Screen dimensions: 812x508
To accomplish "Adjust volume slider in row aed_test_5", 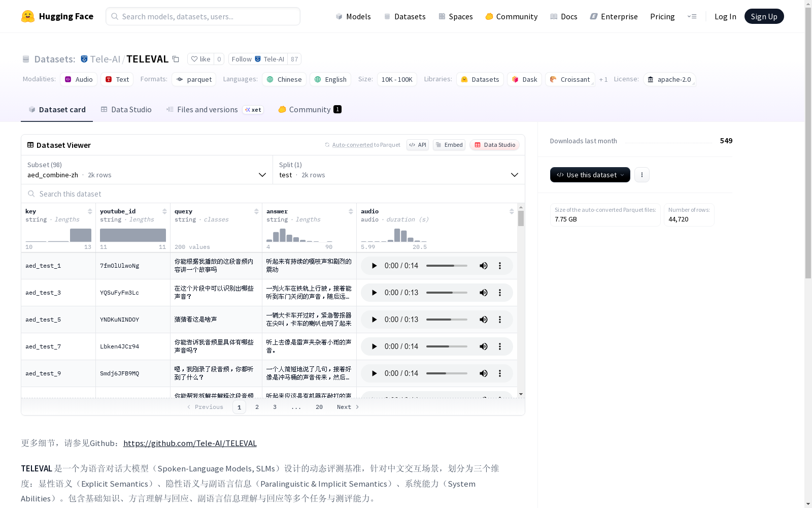I will [447, 320].
